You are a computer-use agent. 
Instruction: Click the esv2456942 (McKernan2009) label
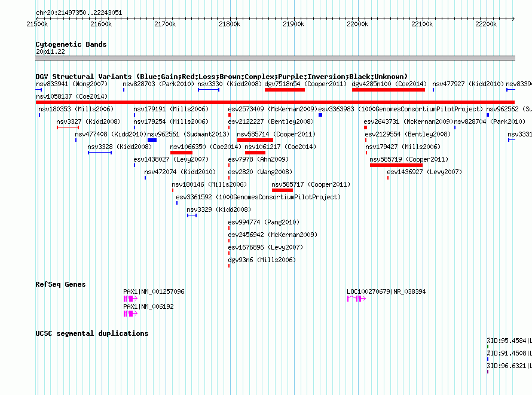(273, 235)
